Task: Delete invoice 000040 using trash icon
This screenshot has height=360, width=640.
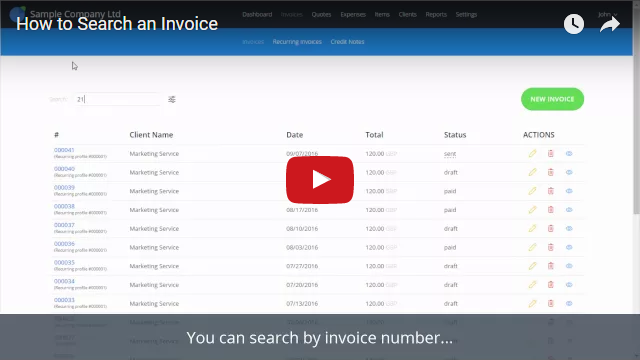Action: (551, 172)
